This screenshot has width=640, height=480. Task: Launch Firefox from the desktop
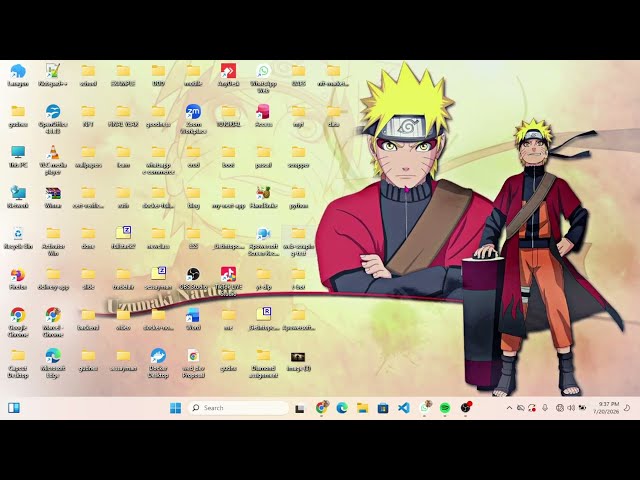coord(18,278)
